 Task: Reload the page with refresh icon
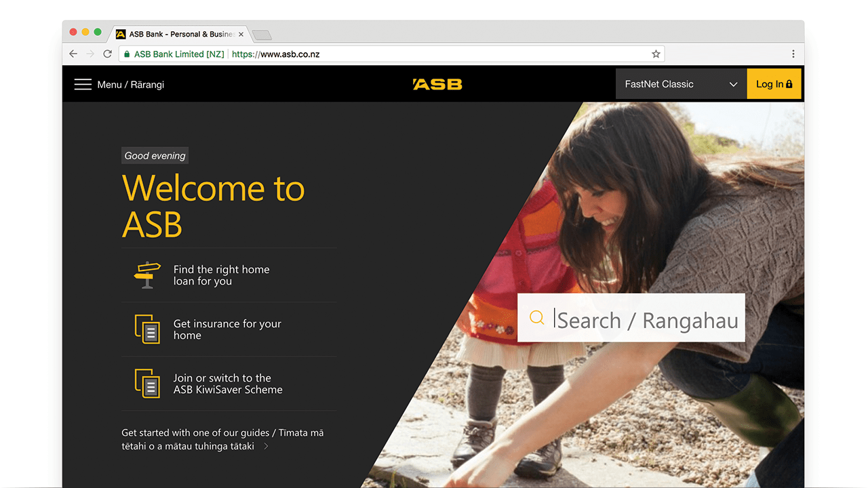107,54
